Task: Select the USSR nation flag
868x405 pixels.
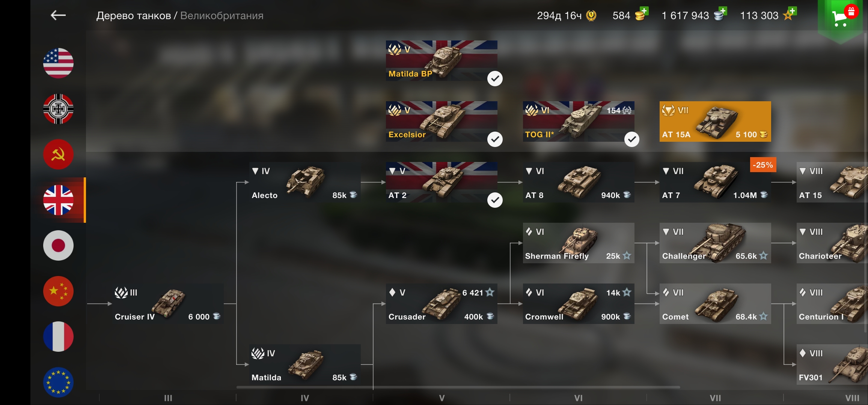Action: click(x=58, y=154)
